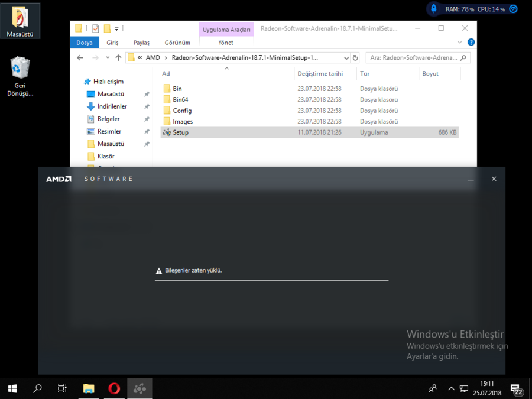
Task: Click the New Folder icon in quick access toolbar
Action: tap(107, 28)
